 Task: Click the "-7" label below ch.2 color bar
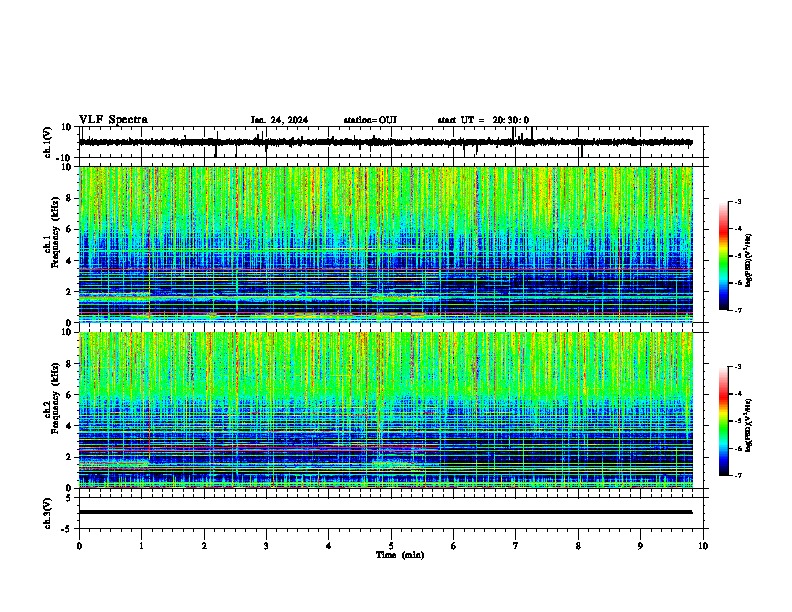[x=737, y=475]
